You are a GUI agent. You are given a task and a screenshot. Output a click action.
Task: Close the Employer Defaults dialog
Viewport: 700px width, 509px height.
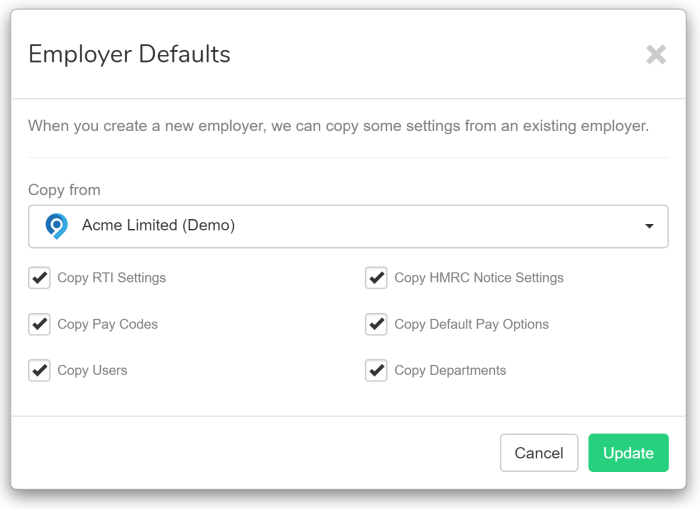tap(656, 54)
